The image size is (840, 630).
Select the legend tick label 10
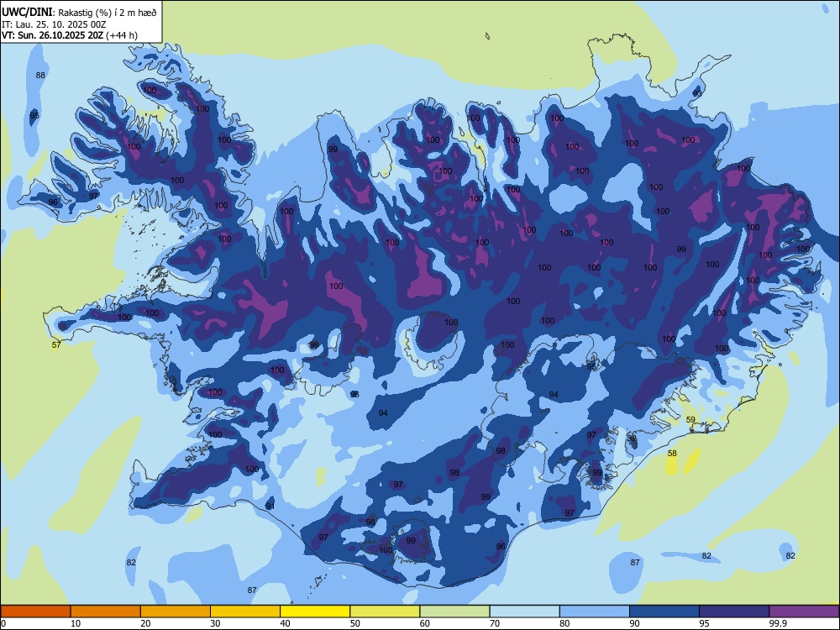pyautogui.click(x=76, y=623)
